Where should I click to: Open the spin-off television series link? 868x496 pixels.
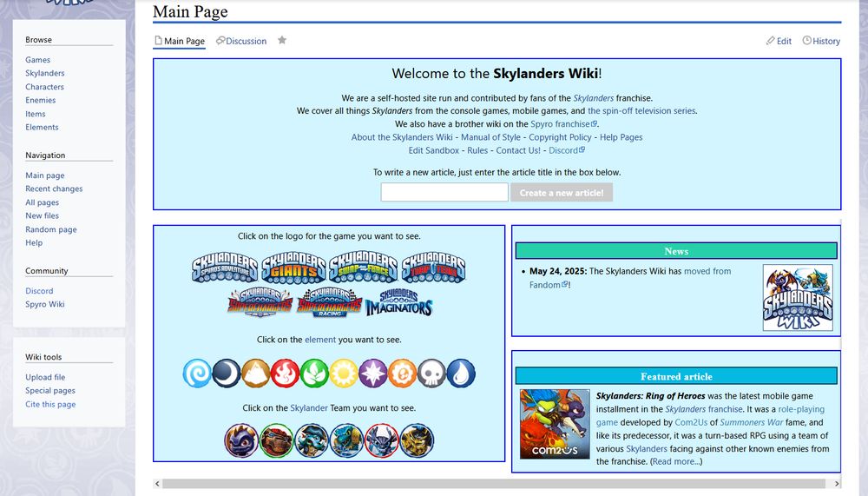(x=642, y=111)
